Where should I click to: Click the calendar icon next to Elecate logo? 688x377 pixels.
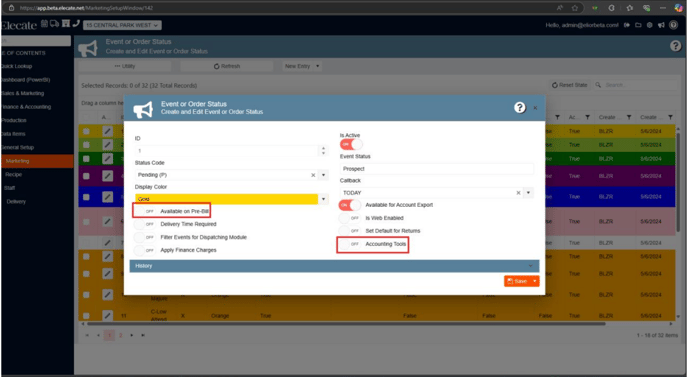45,24
